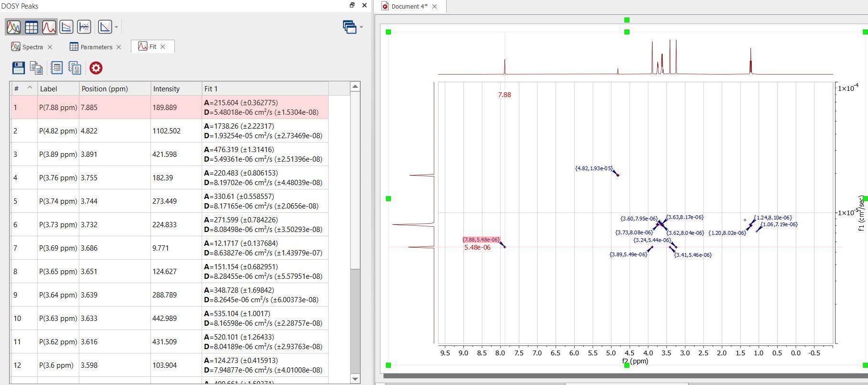Image resolution: width=868 pixels, height=385 pixels.
Task: Select row P(7.88 ppm) in the table
Action: point(170,107)
